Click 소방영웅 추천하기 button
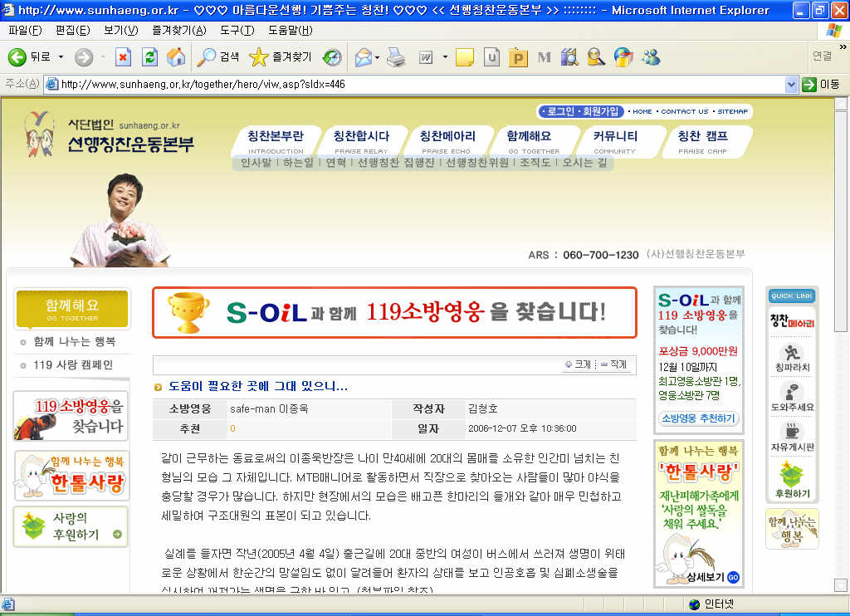The width and height of the screenshot is (850, 616). tap(698, 418)
